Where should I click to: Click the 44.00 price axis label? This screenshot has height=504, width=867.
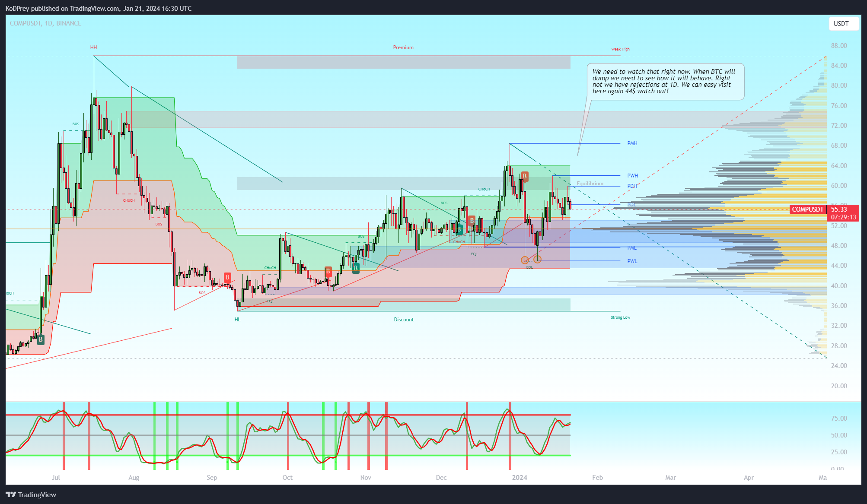pos(839,266)
